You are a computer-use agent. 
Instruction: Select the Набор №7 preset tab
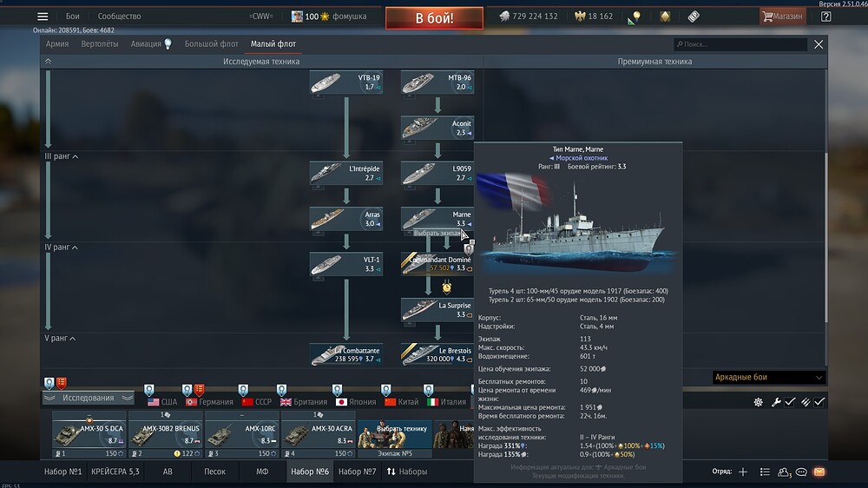click(358, 472)
